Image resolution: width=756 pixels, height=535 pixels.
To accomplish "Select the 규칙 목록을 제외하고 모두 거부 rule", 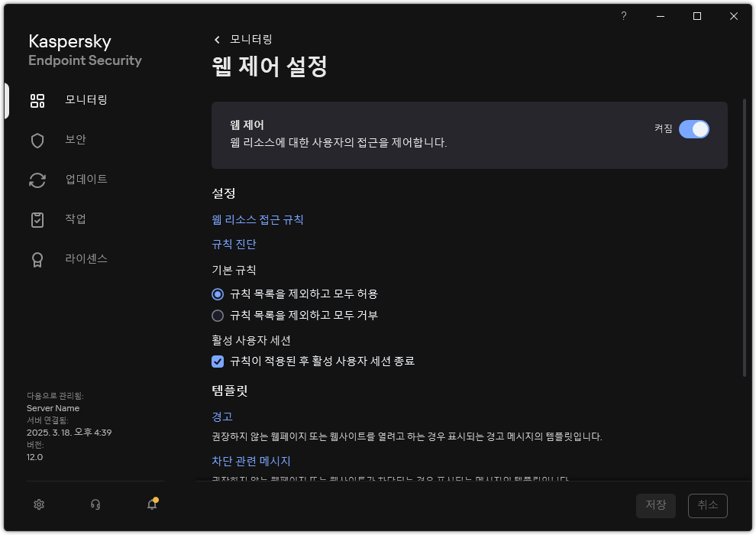I will coord(218,315).
